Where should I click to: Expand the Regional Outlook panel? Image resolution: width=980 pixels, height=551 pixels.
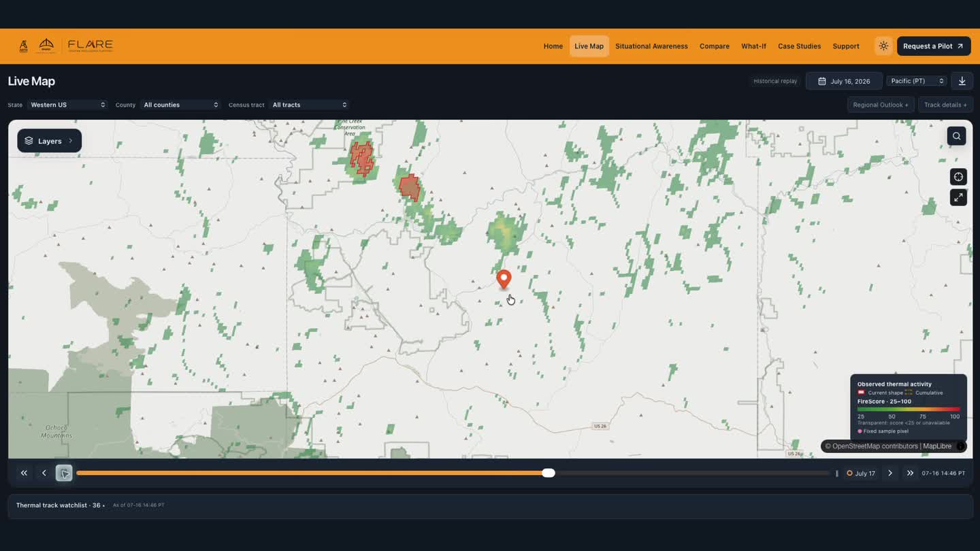pyautogui.click(x=881, y=105)
